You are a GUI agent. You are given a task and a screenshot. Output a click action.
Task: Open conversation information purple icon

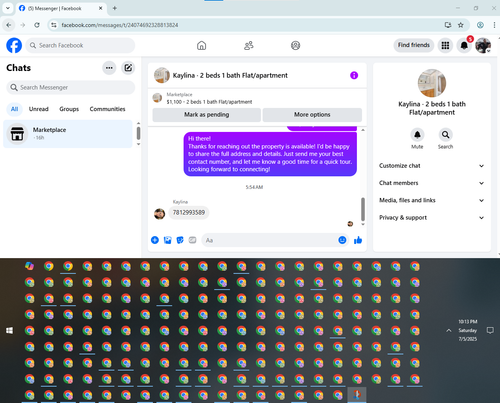tap(354, 75)
